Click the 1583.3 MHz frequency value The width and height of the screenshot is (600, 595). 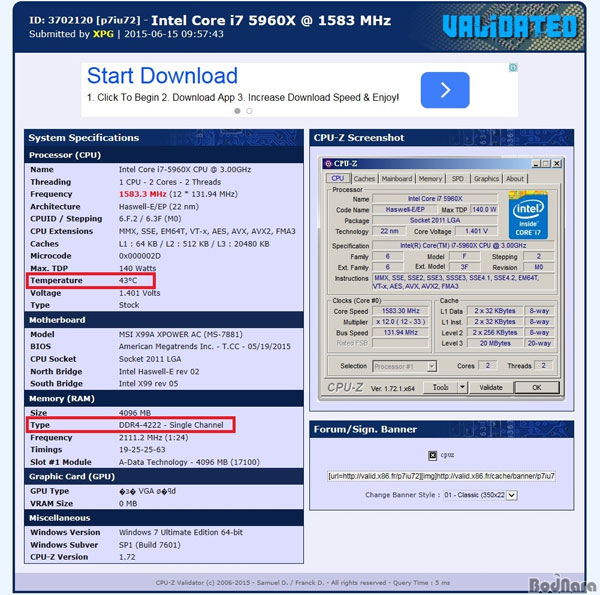point(142,194)
